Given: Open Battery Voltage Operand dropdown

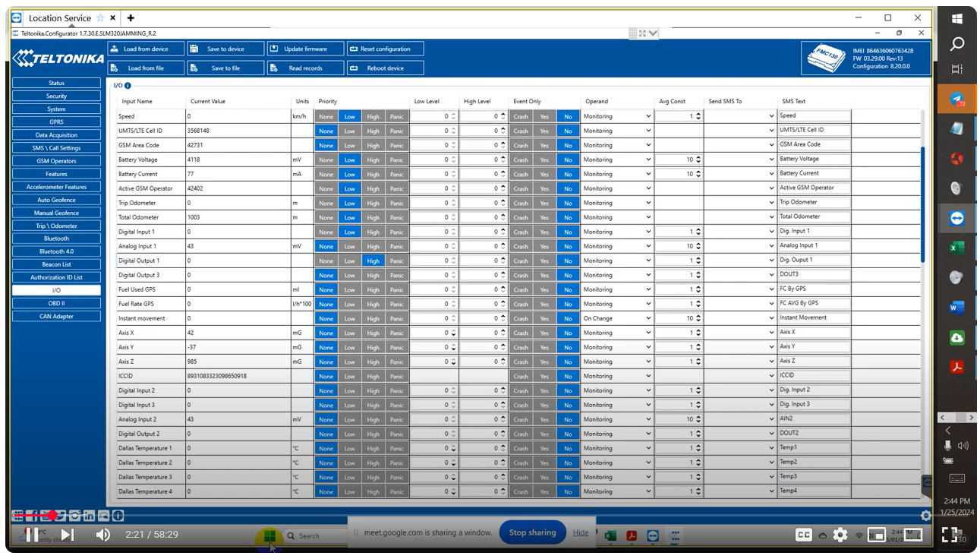Looking at the screenshot, I should 617,159.
